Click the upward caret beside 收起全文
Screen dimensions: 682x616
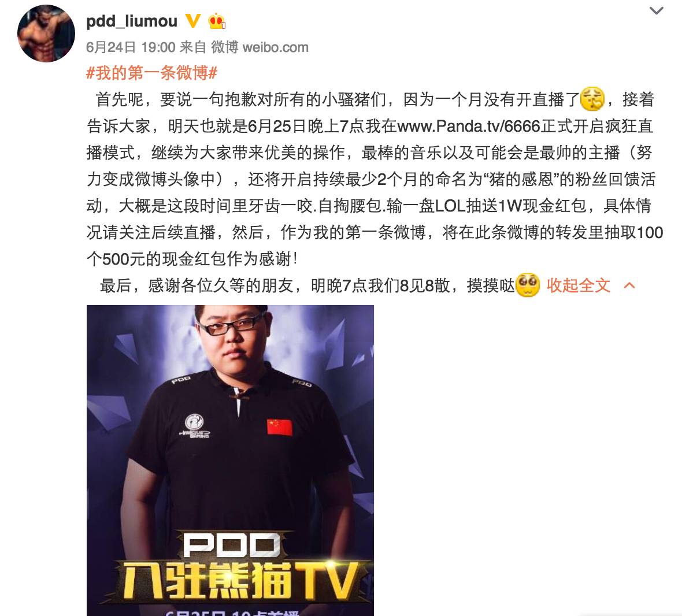click(x=629, y=285)
